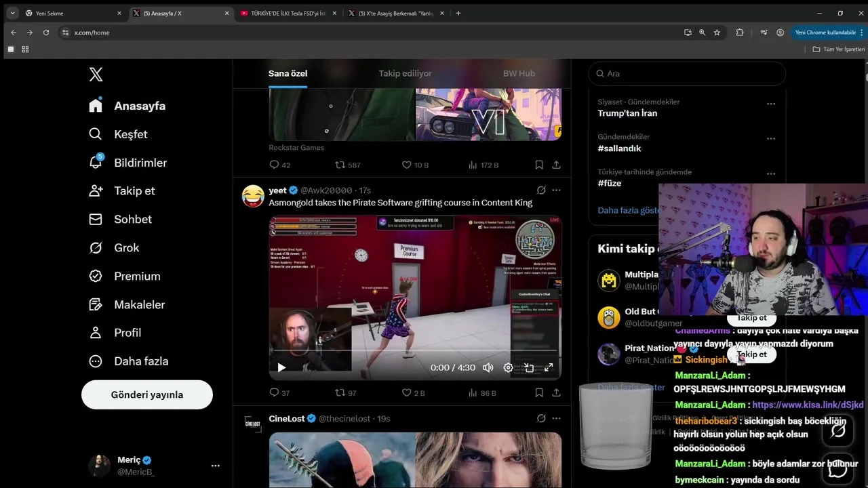This screenshot has height=488, width=868.
Task: Reload the page
Action: [46, 33]
